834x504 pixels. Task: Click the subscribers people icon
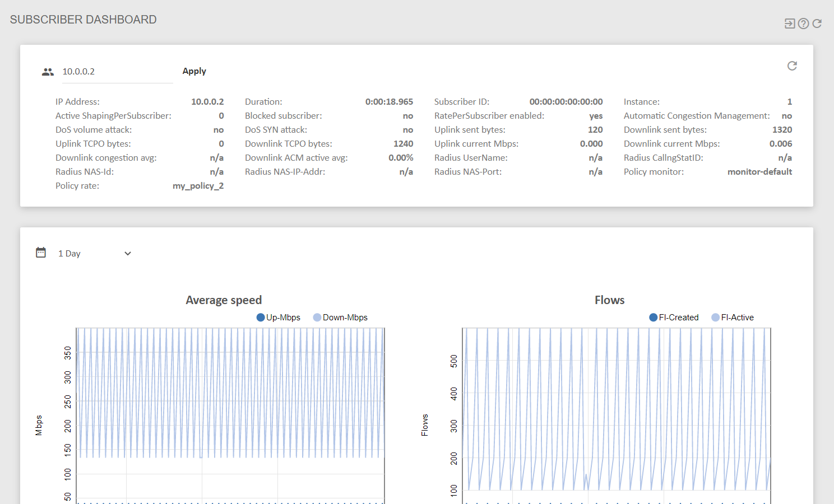48,72
